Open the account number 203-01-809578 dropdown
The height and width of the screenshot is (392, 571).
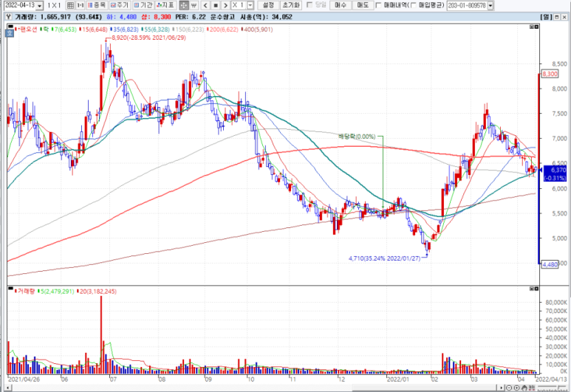point(490,5)
